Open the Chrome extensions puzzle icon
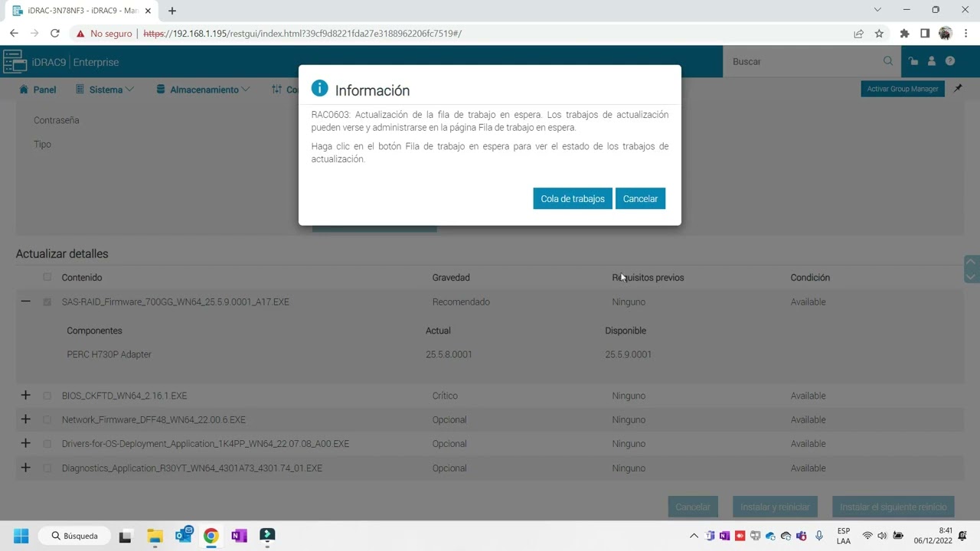Viewport: 980px width, 551px height. 904,34
